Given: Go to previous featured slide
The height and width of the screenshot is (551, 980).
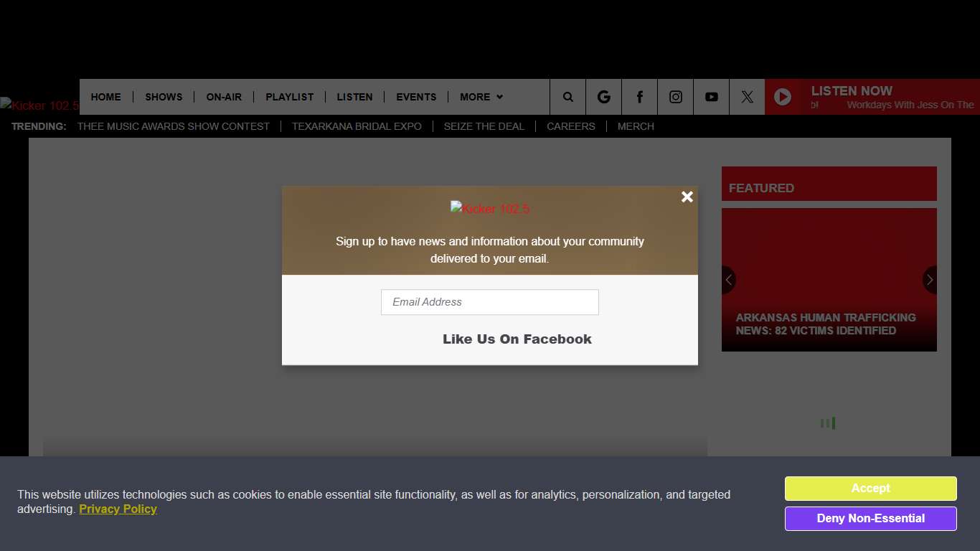Looking at the screenshot, I should coord(728,280).
